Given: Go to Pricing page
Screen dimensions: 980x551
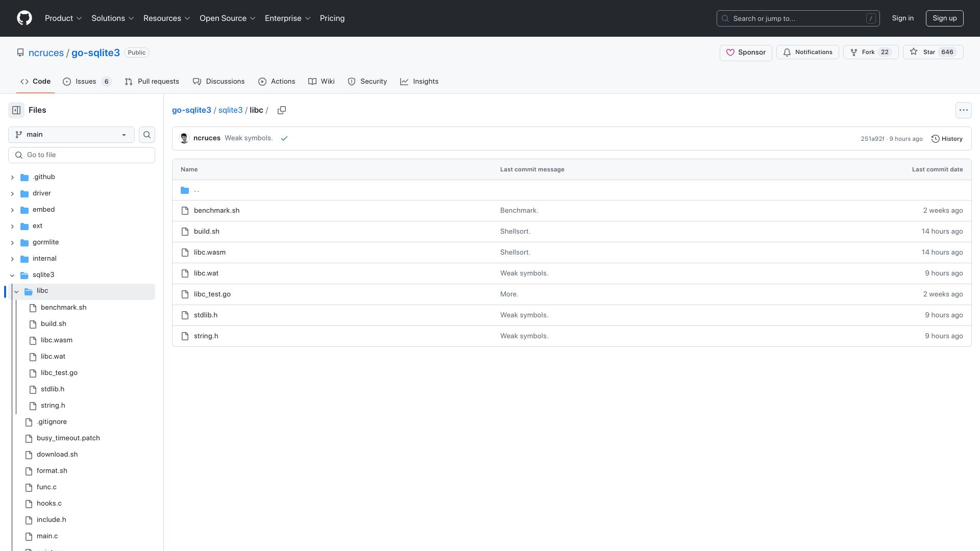Looking at the screenshot, I should pyautogui.click(x=332, y=18).
